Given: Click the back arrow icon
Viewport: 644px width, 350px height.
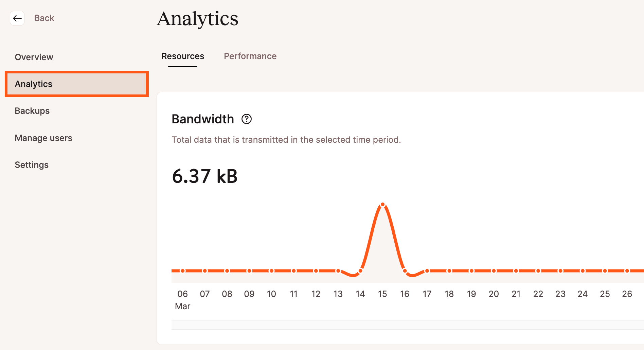Looking at the screenshot, I should click(17, 18).
